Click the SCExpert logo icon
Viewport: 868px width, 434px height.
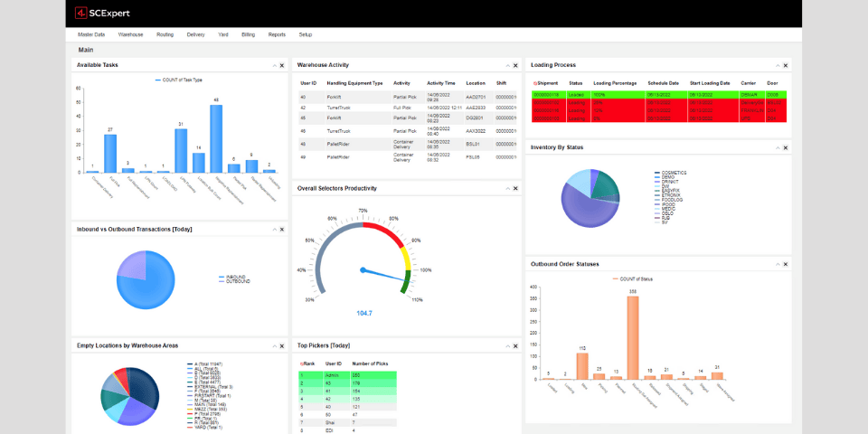point(81,14)
